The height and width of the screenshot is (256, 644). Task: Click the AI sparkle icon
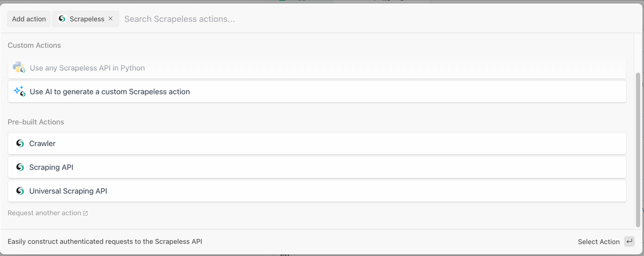point(19,91)
